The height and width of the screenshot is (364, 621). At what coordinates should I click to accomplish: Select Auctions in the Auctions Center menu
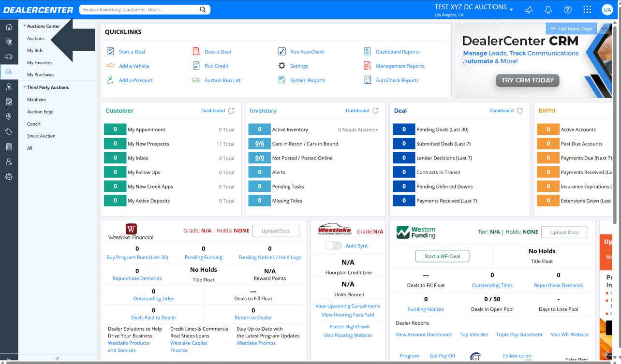36,38
